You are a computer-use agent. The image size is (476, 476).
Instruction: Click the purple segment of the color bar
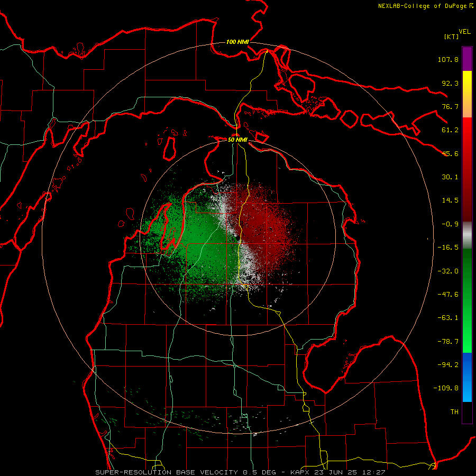467,59
